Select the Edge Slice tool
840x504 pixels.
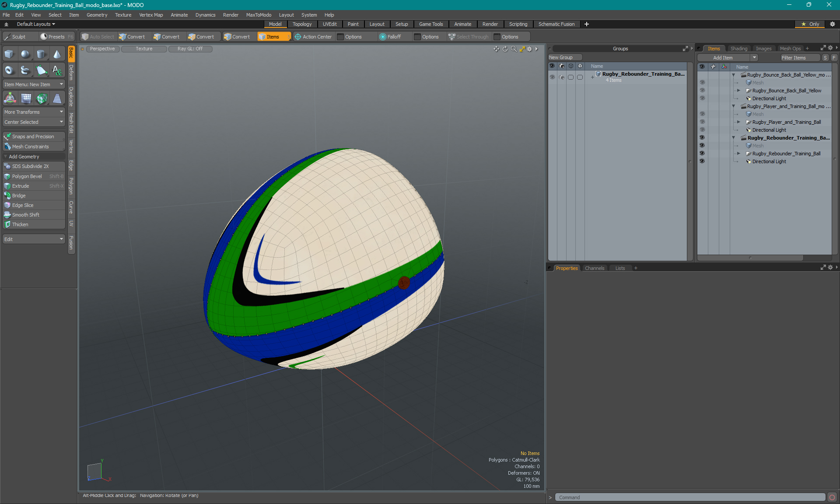click(34, 205)
